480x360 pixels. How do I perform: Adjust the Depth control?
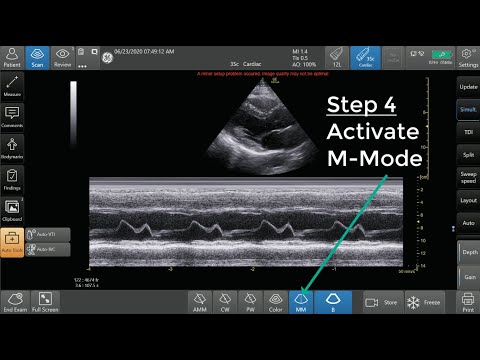click(469, 252)
